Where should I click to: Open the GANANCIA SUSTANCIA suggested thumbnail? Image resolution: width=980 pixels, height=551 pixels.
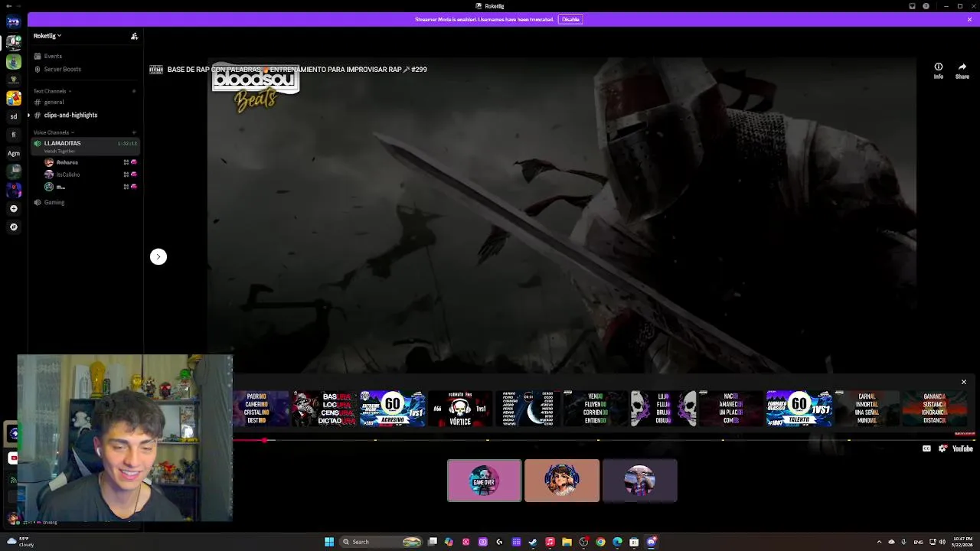pyautogui.click(x=934, y=409)
